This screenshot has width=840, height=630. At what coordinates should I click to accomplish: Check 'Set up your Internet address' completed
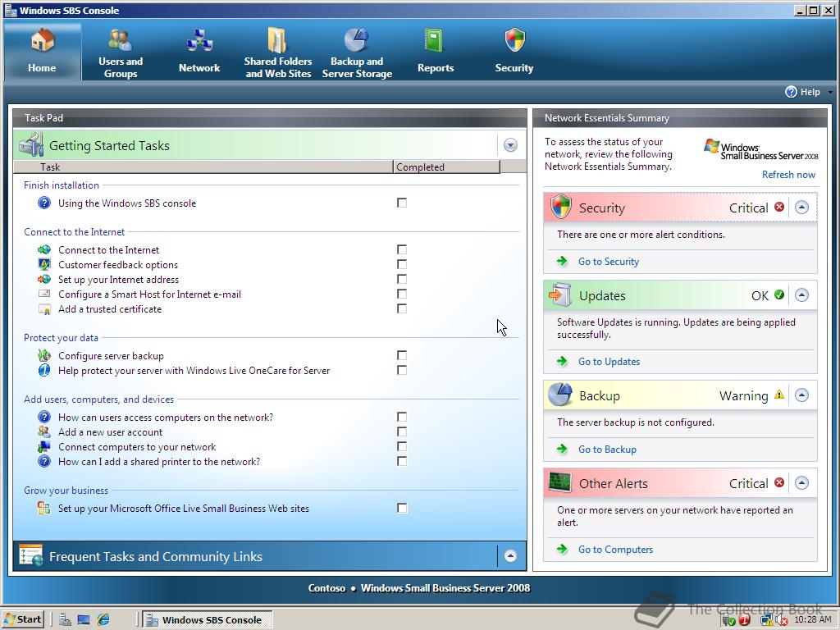tap(402, 279)
